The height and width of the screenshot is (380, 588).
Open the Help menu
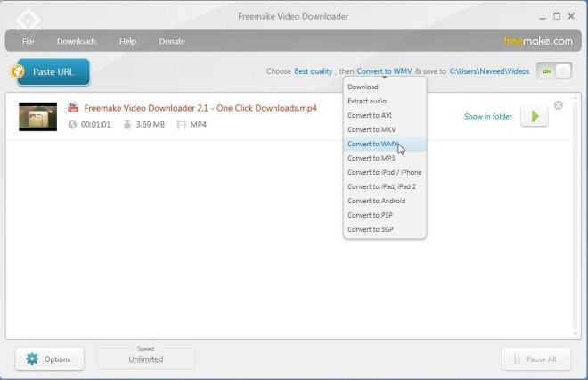[128, 41]
